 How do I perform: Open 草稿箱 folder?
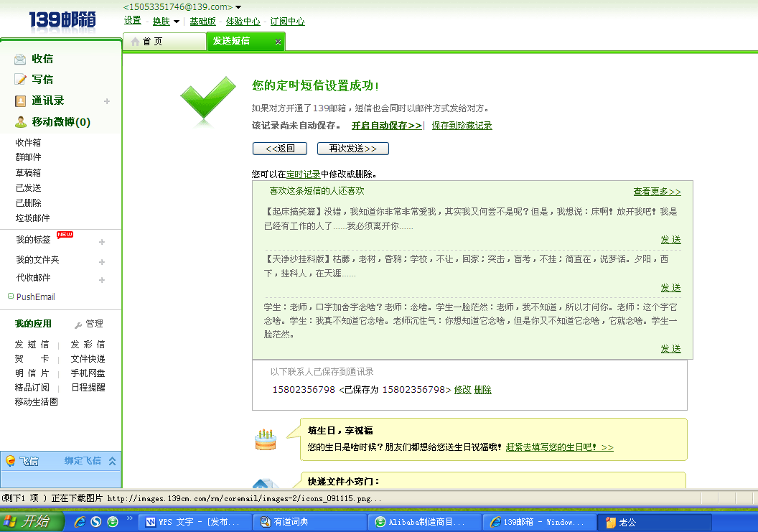[x=28, y=172]
